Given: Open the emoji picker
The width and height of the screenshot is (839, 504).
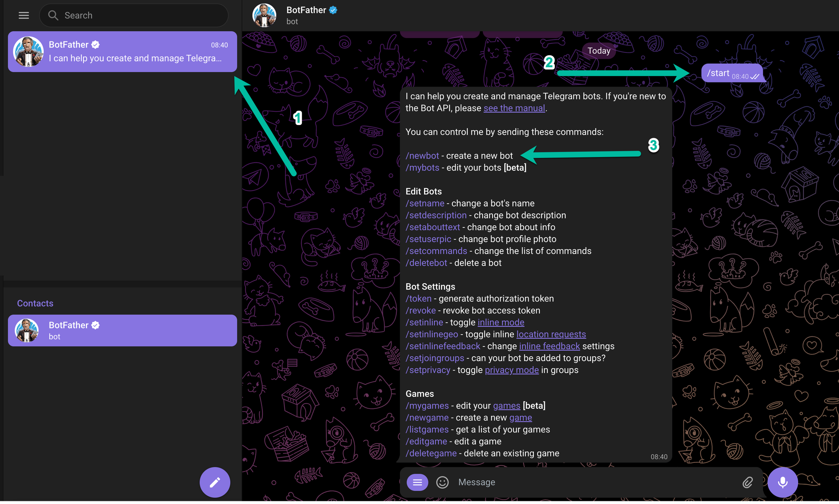Looking at the screenshot, I should [442, 482].
